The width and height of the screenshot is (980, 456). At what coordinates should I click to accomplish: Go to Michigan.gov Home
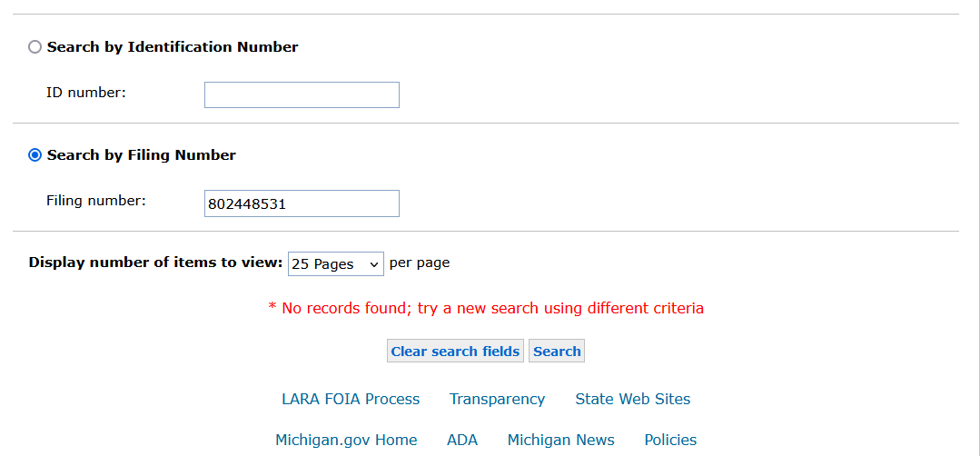(x=346, y=440)
